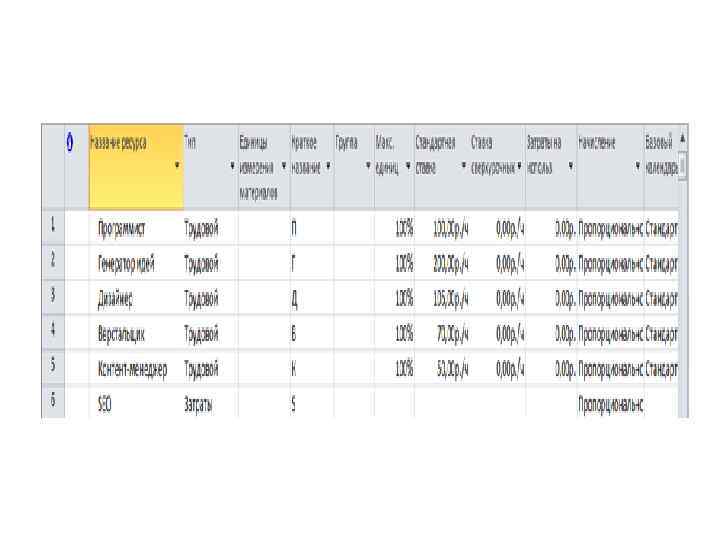Select row 1 by its row number
The height and width of the screenshot is (540, 720).
(x=52, y=228)
